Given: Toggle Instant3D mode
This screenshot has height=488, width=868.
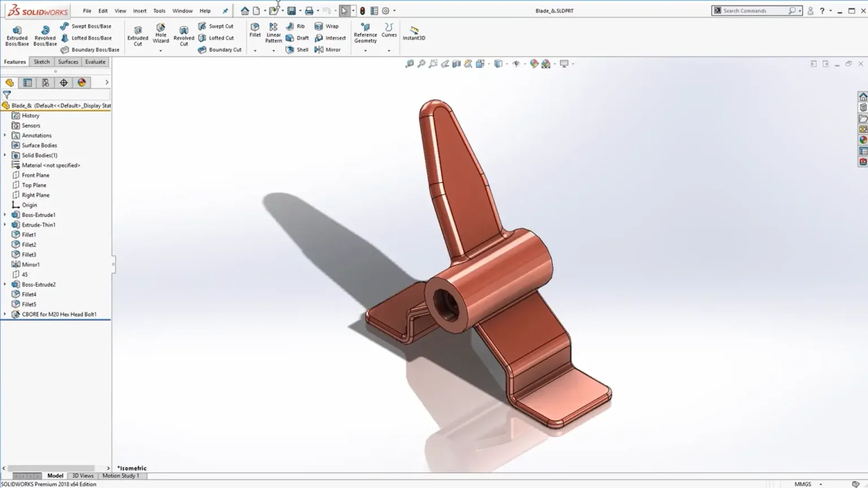Looking at the screenshot, I should (414, 33).
